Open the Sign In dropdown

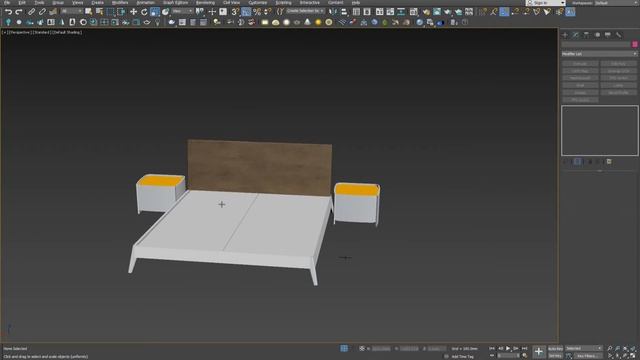[x=545, y=3]
